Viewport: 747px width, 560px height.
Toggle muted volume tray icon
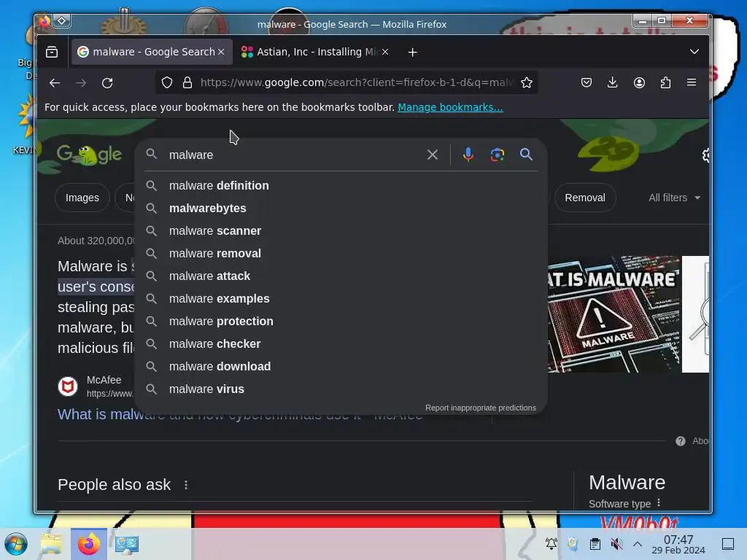(616, 544)
